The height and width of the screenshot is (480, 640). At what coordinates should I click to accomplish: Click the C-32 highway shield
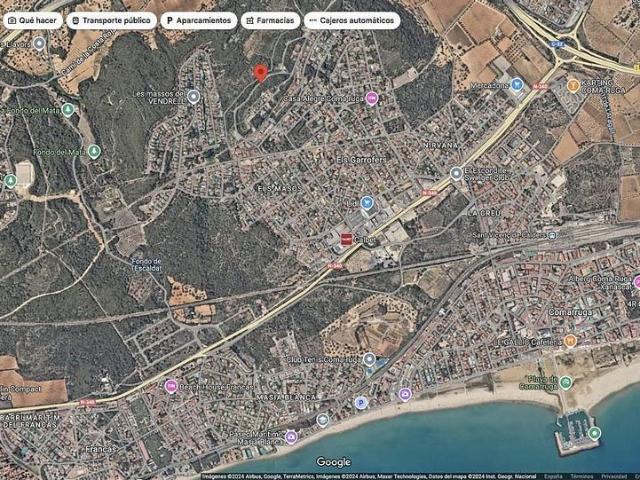(558, 44)
